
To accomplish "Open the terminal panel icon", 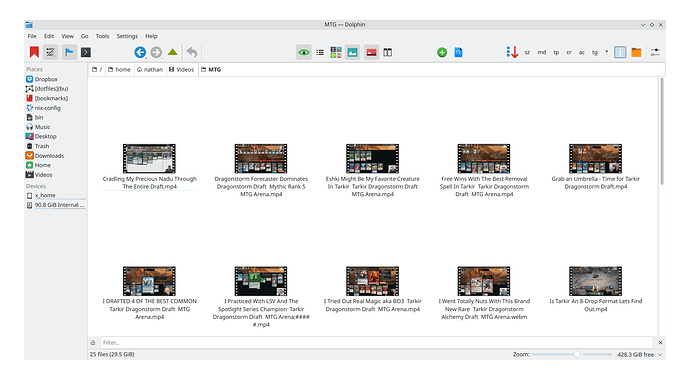I will pos(86,52).
